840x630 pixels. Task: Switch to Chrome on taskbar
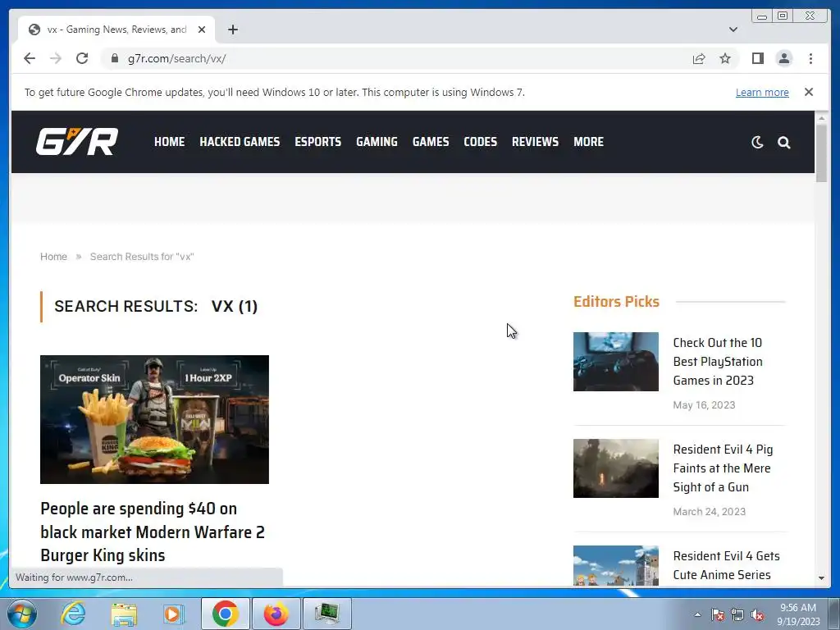coord(225,614)
